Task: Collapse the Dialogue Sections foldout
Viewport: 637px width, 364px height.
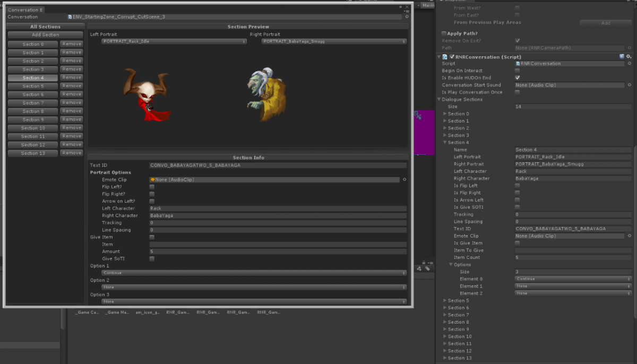Action: (439, 99)
